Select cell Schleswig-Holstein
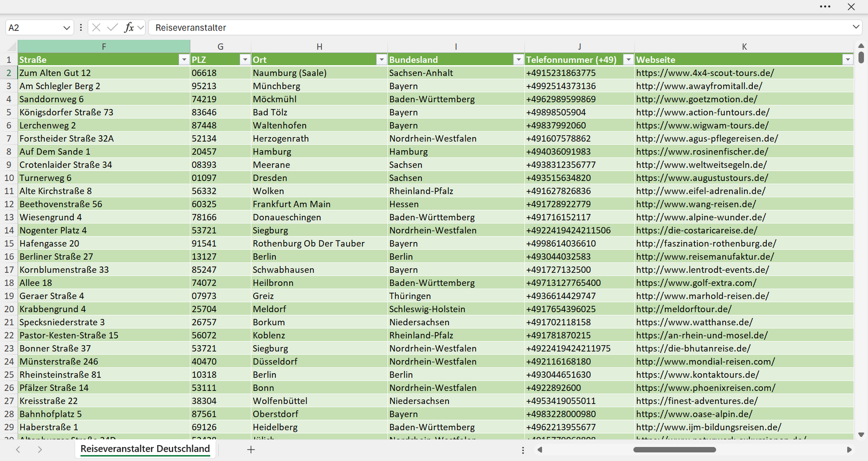 [456, 309]
